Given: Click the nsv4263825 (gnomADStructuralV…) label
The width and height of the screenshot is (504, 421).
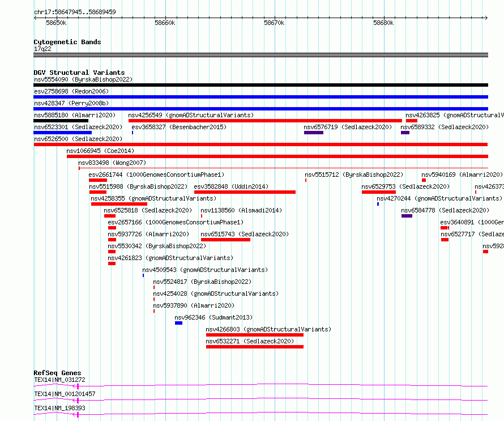Looking at the screenshot, I should pyautogui.click(x=455, y=115).
